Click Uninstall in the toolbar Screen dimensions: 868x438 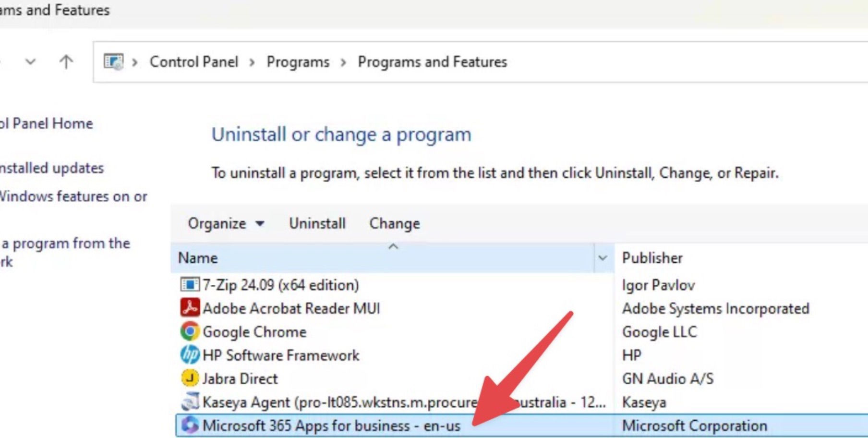(x=317, y=223)
